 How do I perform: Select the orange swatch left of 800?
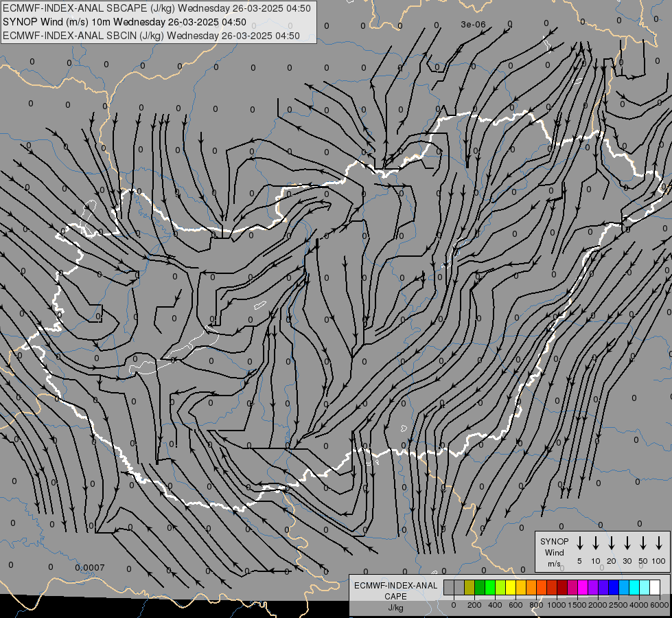point(531,588)
